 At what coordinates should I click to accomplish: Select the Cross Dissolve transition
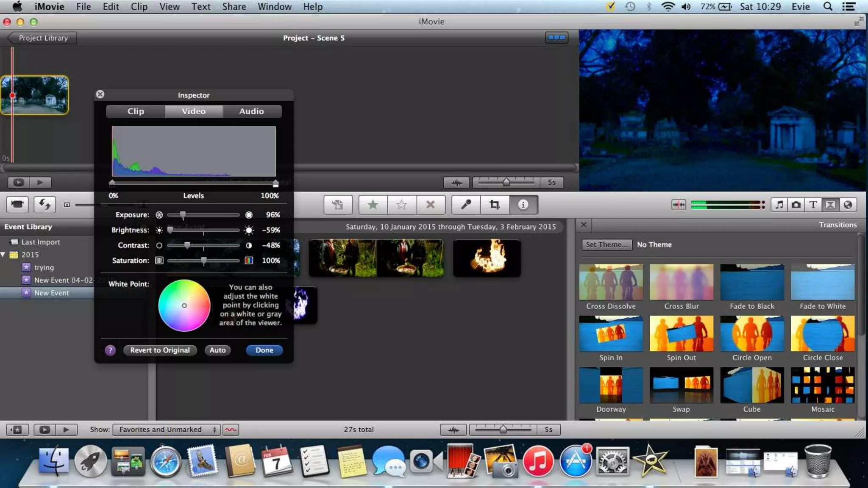(x=611, y=283)
